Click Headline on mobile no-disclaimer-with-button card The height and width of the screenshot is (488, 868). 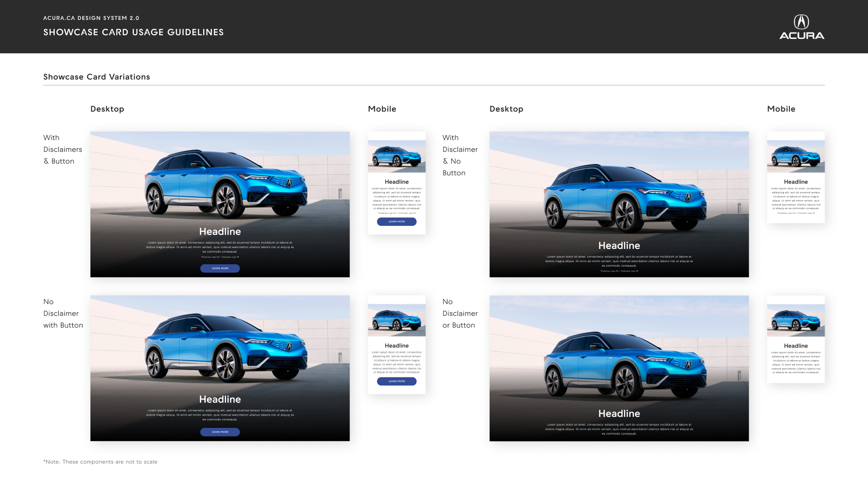click(397, 346)
